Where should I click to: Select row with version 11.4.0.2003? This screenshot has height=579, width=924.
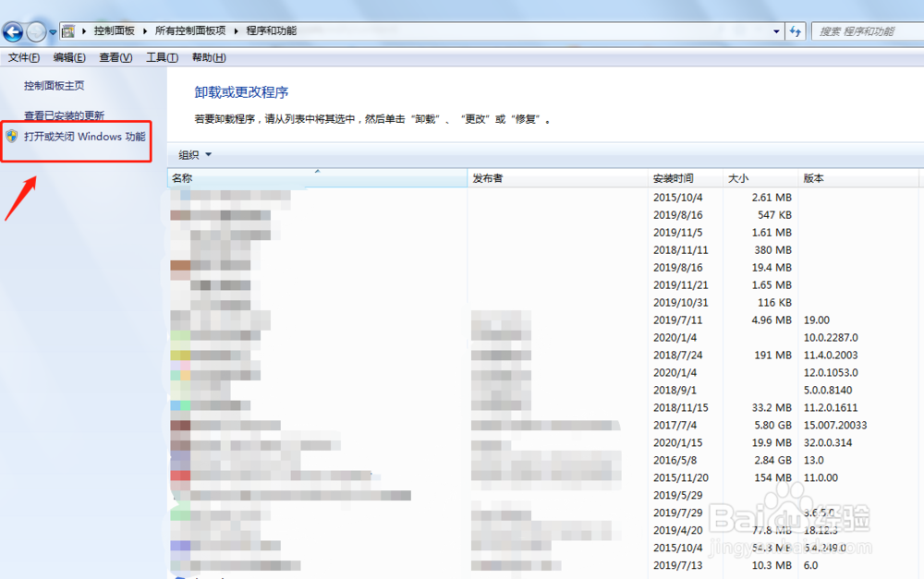pos(544,356)
